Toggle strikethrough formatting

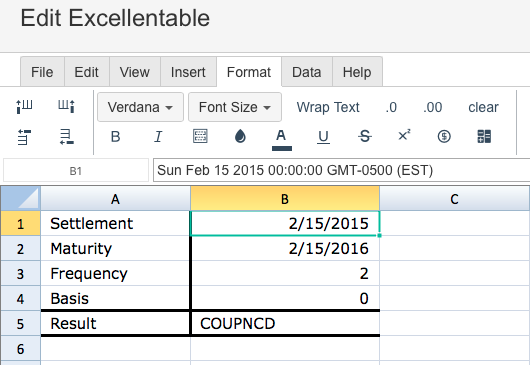pyautogui.click(x=365, y=137)
